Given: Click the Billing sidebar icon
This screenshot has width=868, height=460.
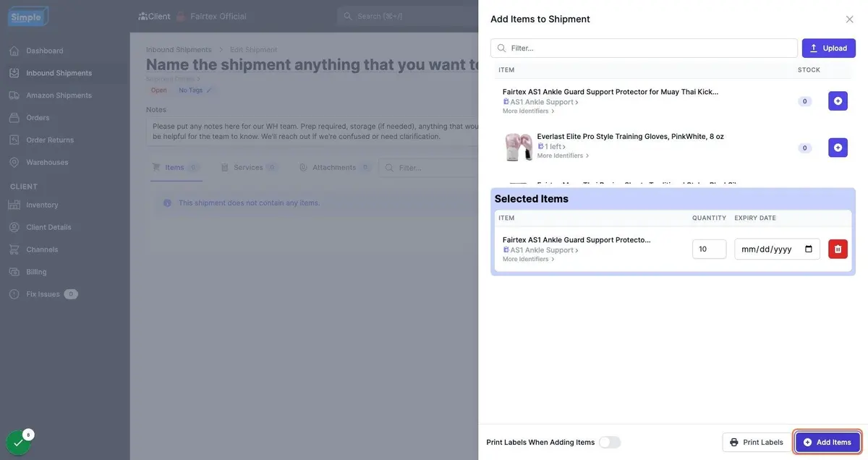Looking at the screenshot, I should [14, 272].
